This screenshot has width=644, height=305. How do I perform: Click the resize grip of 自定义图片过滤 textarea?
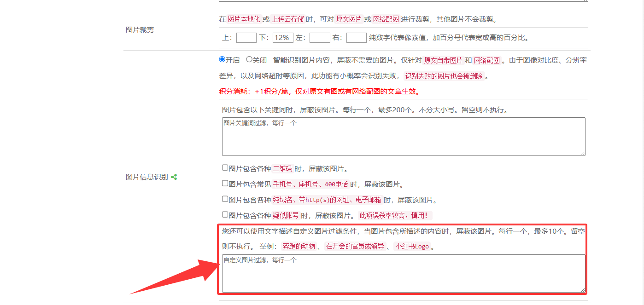click(x=583, y=290)
